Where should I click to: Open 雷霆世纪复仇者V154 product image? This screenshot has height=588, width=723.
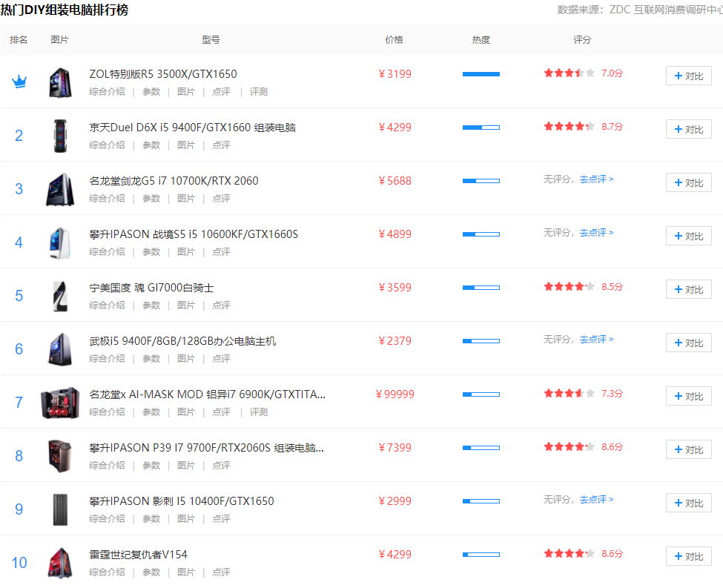pyautogui.click(x=59, y=563)
